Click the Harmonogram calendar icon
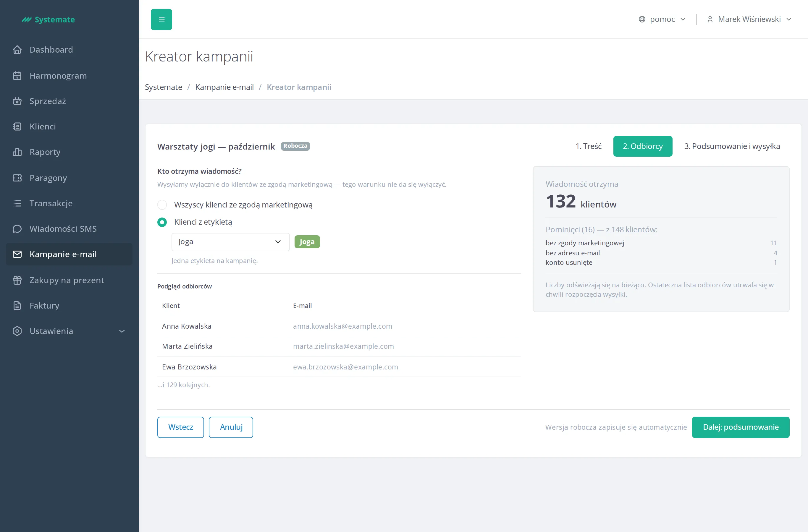This screenshot has height=532, width=808. (x=17, y=76)
